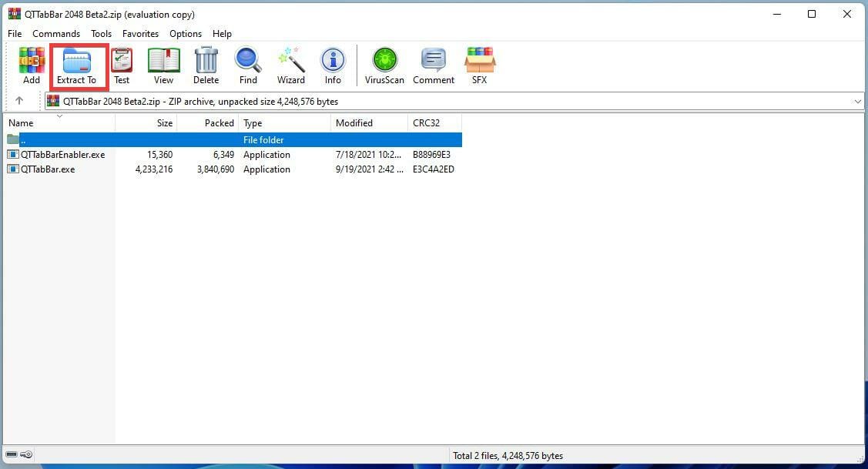Click the View file icon
The height and width of the screenshot is (469, 868).
(x=163, y=65)
